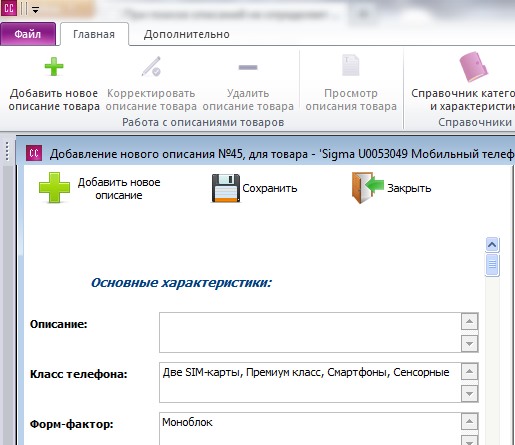Image resolution: width=515 pixels, height=445 pixels.
Task: Open the quick access toolbar dropdown arrow
Action: point(35,10)
